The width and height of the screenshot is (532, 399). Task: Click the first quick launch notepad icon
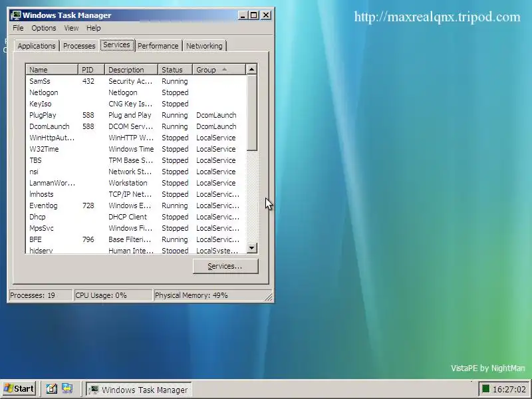(52, 389)
